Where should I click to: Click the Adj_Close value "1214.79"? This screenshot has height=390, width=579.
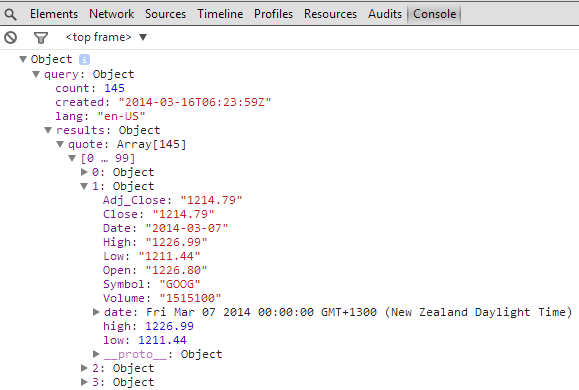coord(211,200)
